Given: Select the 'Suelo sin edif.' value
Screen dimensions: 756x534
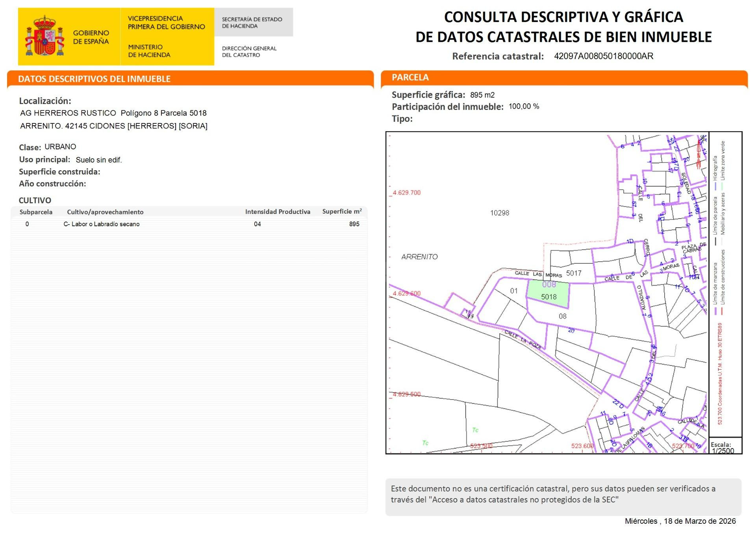Looking at the screenshot, I should 99,160.
